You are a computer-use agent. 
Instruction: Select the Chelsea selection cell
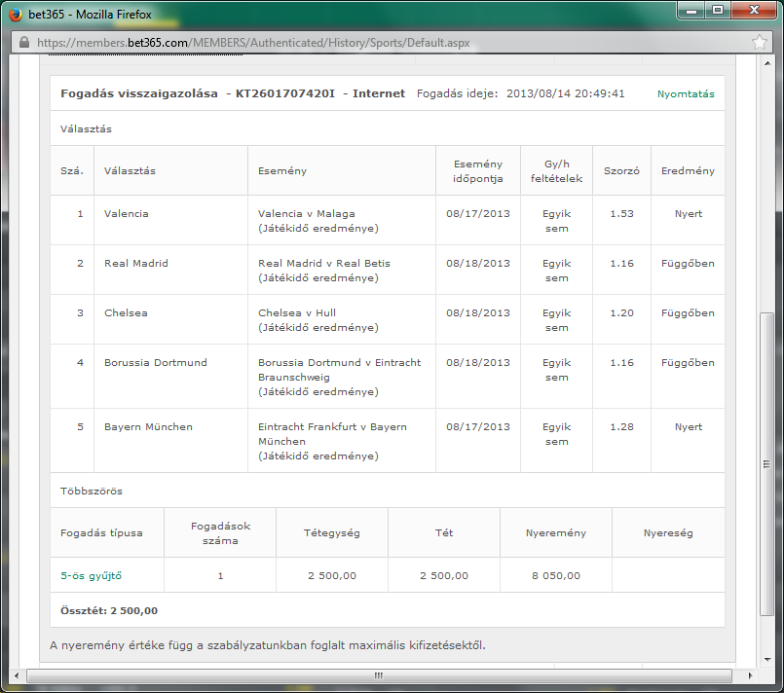(x=170, y=319)
